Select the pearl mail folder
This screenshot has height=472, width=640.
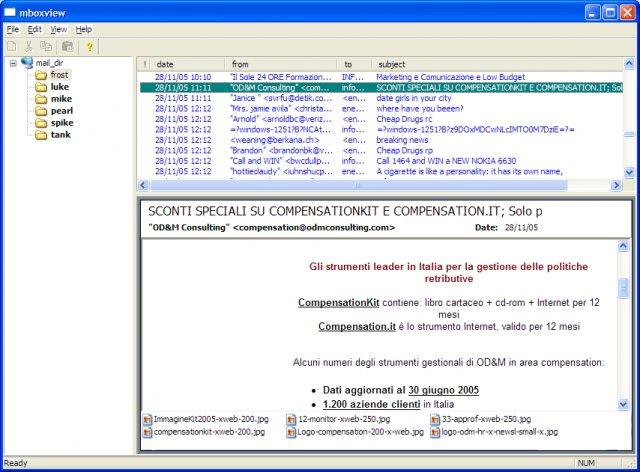(x=61, y=111)
